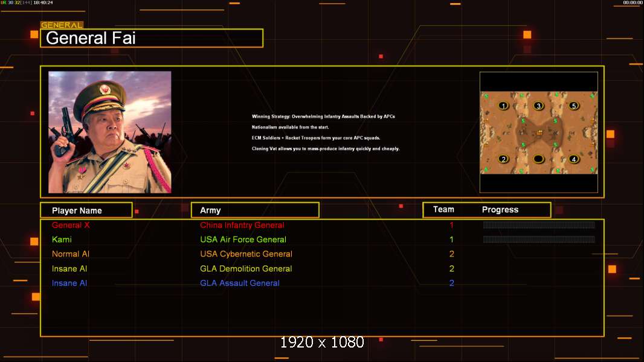Click General X's loading progress bar
Viewport: 644px width, 362px height.
[539, 224]
